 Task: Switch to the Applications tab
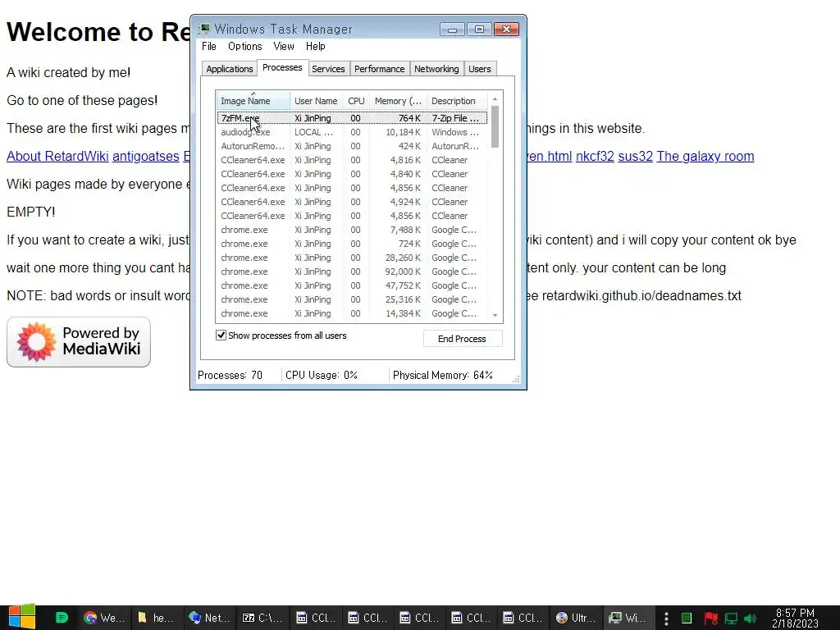click(230, 69)
